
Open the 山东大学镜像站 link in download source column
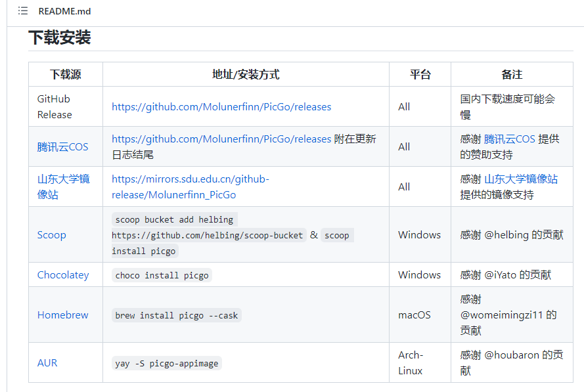click(63, 187)
